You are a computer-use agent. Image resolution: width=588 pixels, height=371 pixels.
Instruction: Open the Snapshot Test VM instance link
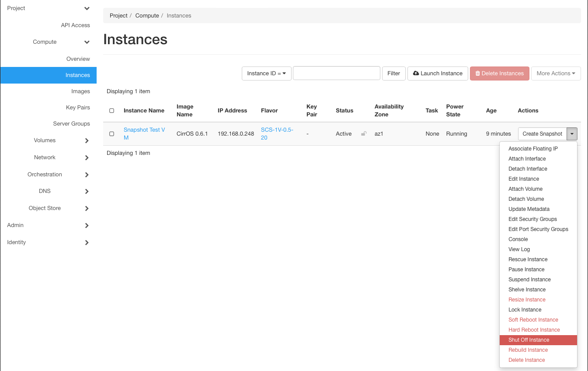(x=144, y=134)
